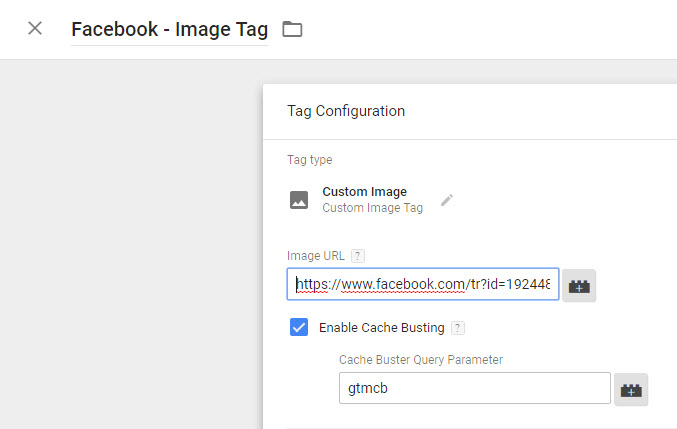Viewport: 677px width, 429px height.
Task: Click the Custom Image picture icon
Action: pos(299,200)
